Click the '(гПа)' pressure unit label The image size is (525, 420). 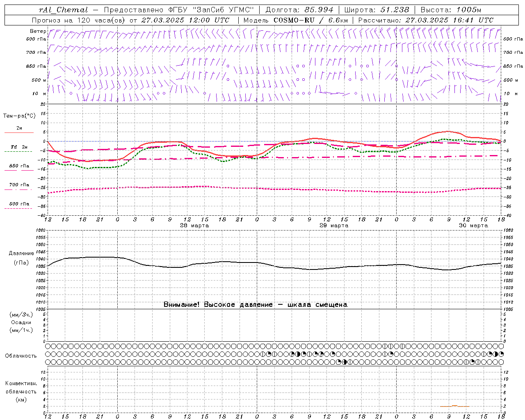click(x=21, y=262)
